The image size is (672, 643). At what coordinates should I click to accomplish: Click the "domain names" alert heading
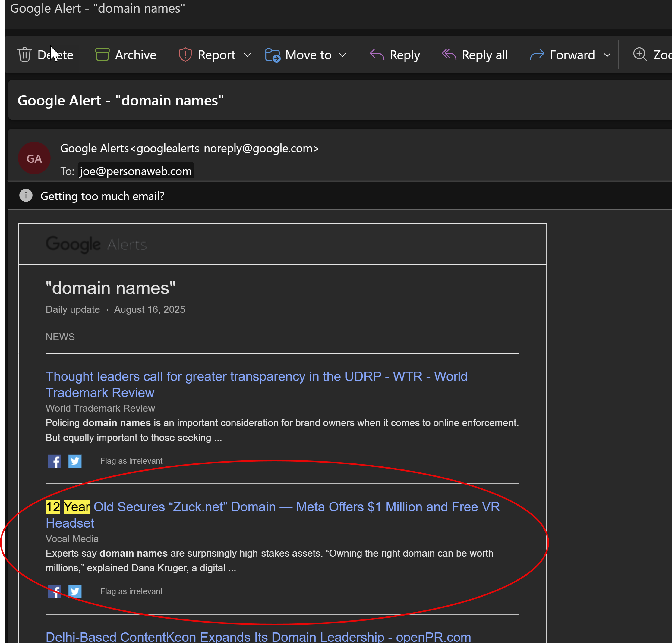pos(111,288)
